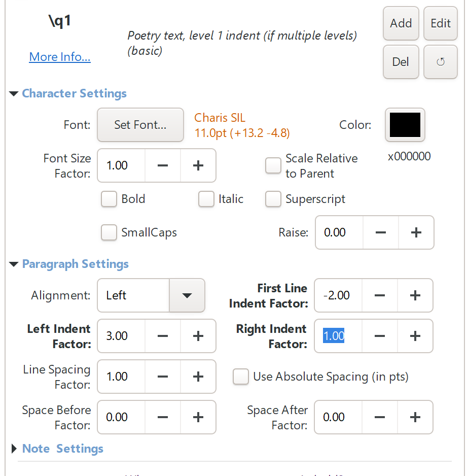The height and width of the screenshot is (476, 468).
Task: Enable Bold formatting for the q1 style
Action: [109, 199]
